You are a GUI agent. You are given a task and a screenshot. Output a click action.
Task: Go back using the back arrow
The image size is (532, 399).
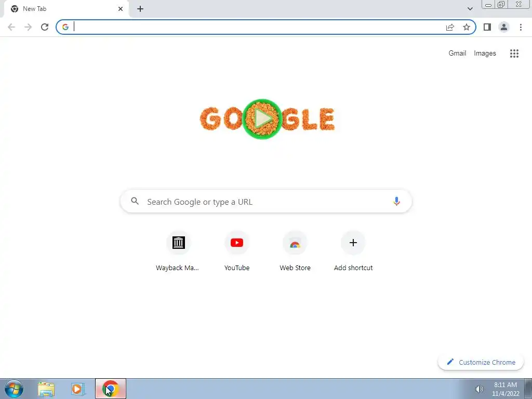tap(11, 27)
